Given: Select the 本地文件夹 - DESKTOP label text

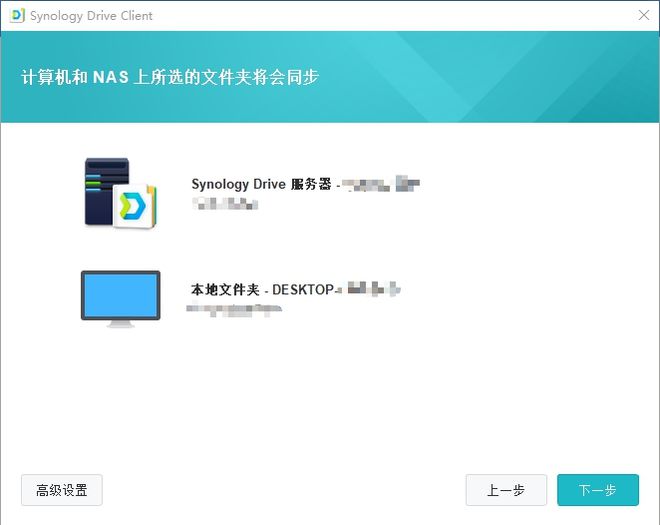Looking at the screenshot, I should click(263, 290).
